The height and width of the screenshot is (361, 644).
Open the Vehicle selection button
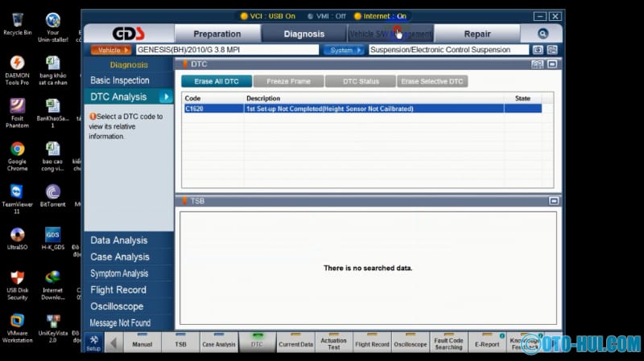(111, 50)
